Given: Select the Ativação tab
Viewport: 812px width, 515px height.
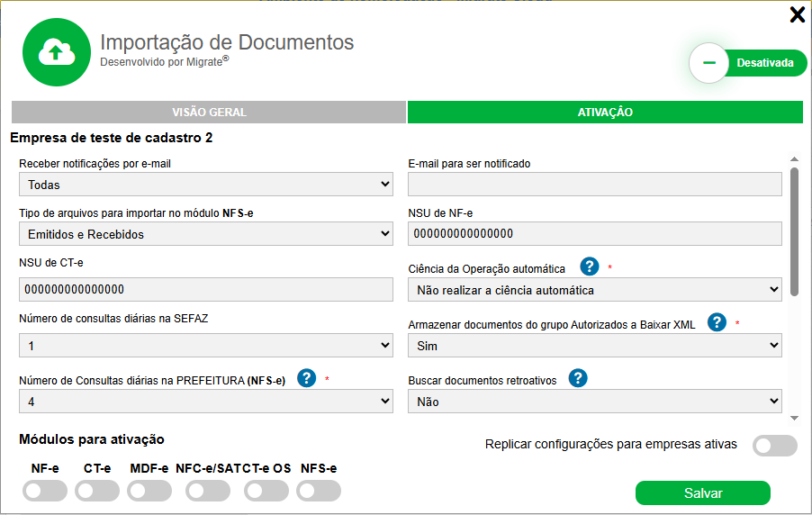Looking at the screenshot, I should coord(605,113).
